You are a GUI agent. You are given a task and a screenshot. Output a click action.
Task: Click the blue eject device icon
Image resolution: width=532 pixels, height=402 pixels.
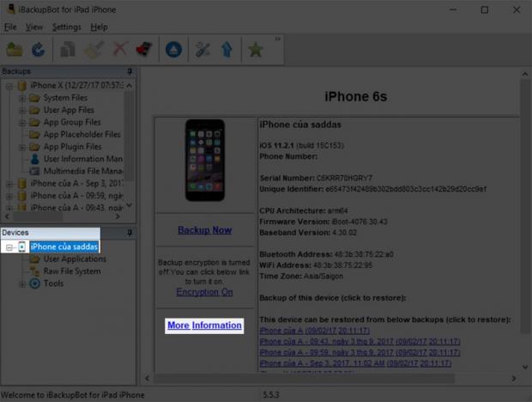click(173, 50)
